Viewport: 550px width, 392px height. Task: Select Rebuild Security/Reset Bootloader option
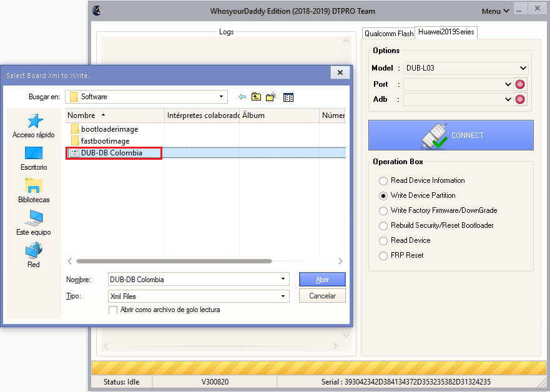[436, 225]
